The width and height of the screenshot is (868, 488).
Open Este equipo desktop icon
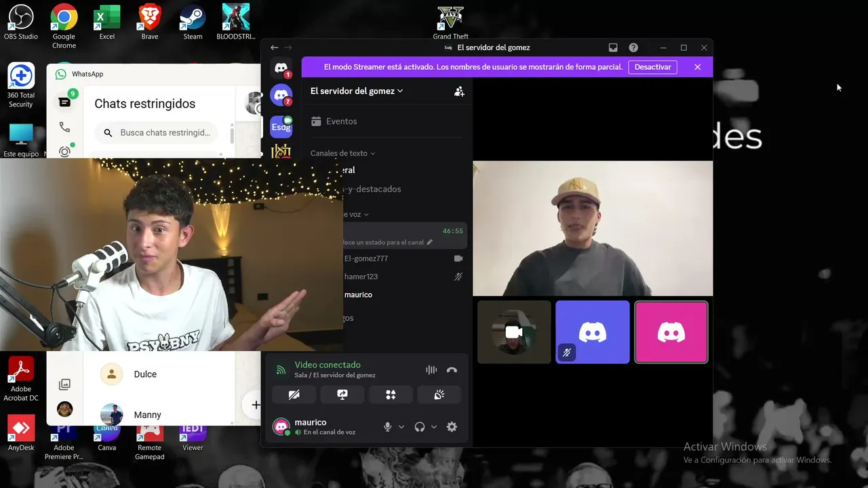pos(20,140)
